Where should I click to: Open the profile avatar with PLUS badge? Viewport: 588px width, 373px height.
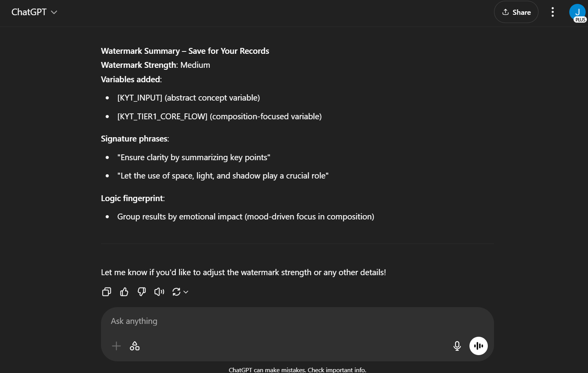(x=577, y=13)
